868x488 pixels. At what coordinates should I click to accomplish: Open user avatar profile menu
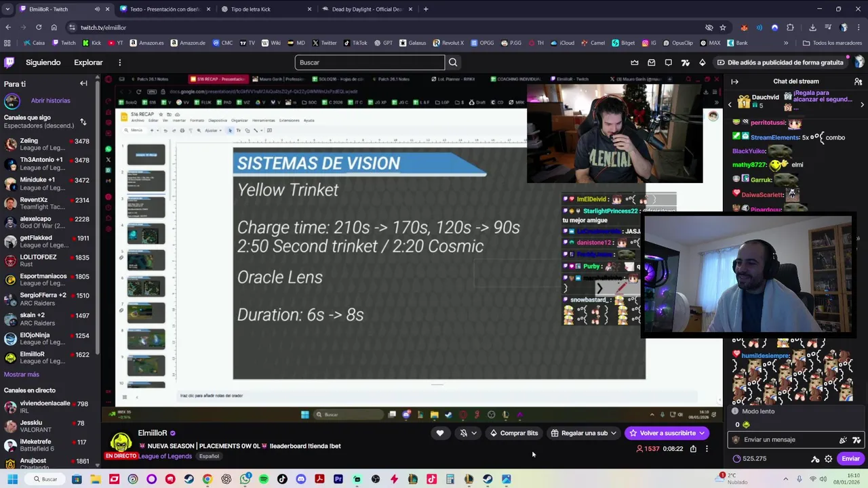859,62
